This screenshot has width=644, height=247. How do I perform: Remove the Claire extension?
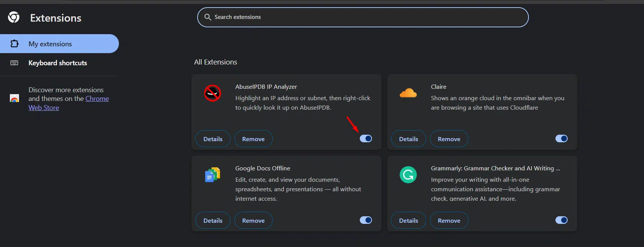pos(449,139)
